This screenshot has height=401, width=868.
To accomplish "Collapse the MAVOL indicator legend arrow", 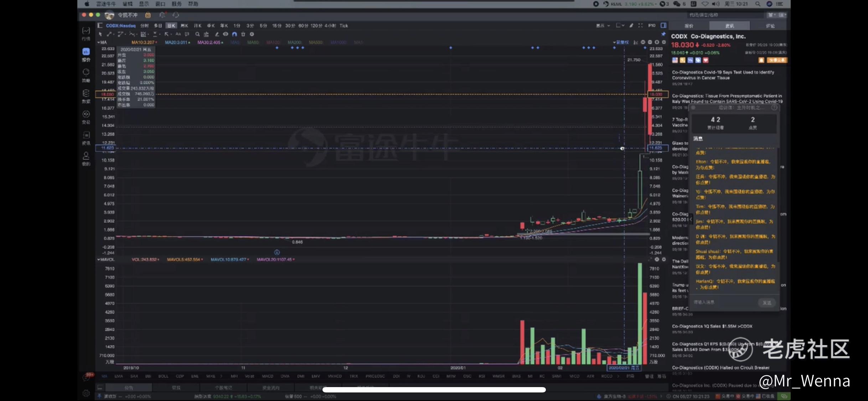I will coord(99,259).
